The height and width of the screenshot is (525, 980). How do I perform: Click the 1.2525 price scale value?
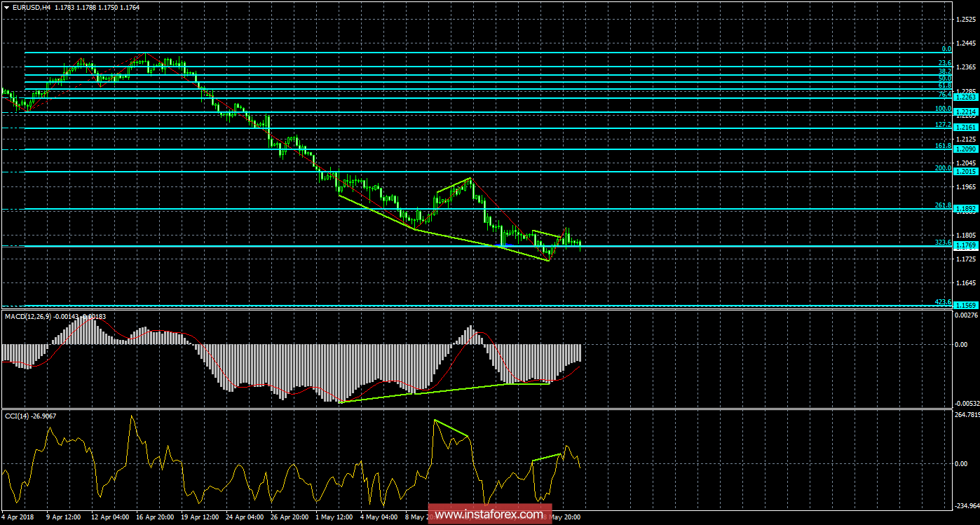click(967, 20)
